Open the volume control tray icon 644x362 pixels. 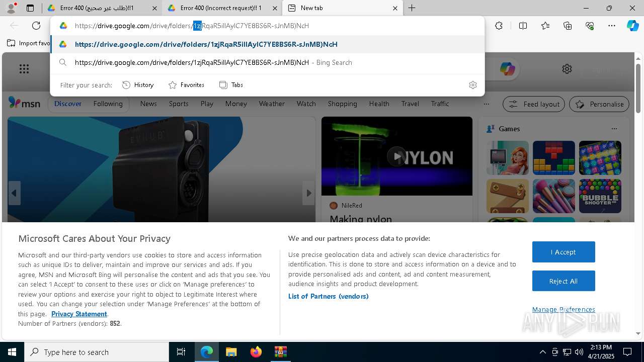579,352
